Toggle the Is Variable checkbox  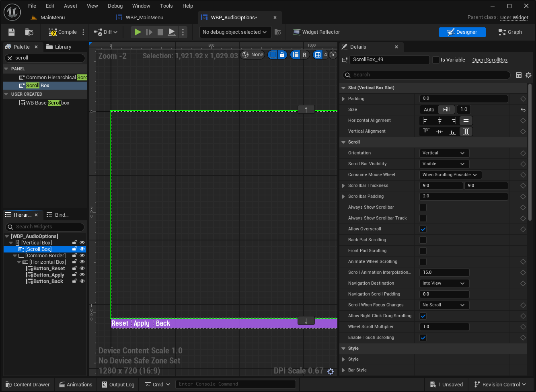coord(436,60)
